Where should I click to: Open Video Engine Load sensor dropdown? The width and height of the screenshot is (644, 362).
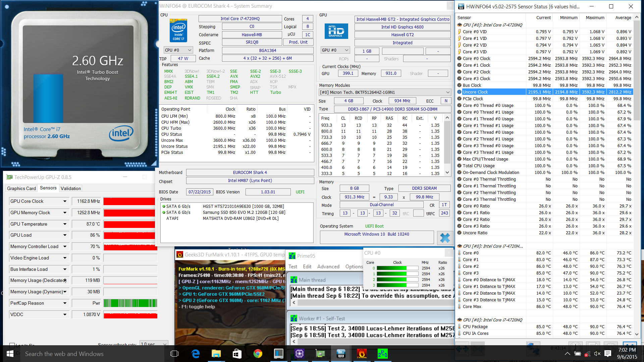pos(65,258)
